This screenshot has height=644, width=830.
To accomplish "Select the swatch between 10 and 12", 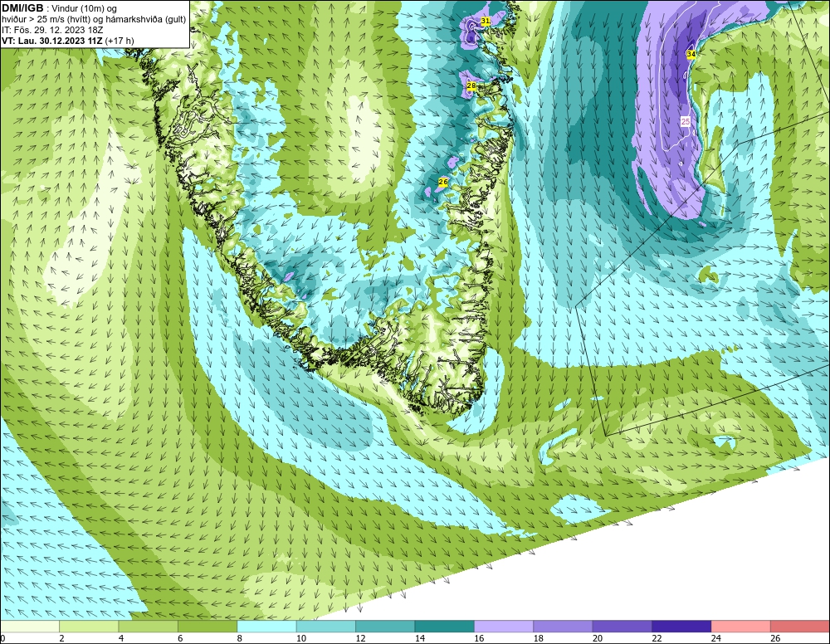I will coord(326,627).
